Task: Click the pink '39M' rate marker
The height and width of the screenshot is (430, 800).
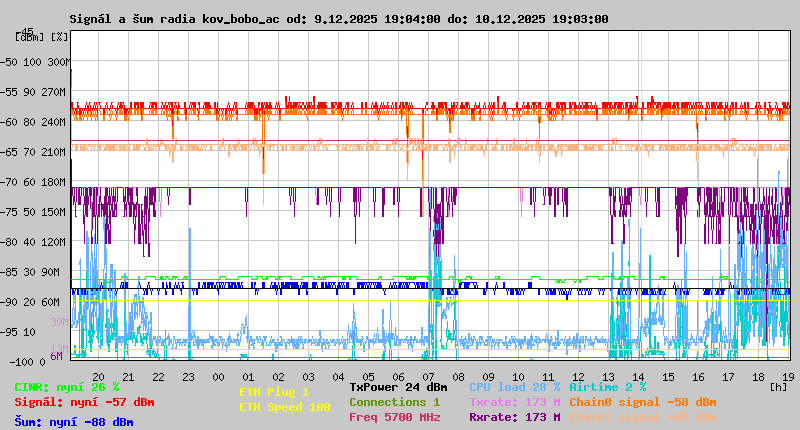Action: pos(59,322)
